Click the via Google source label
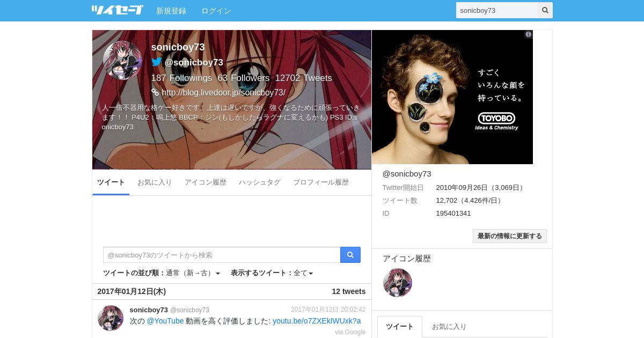Viewport: 644px width, 338px height. pos(350,332)
